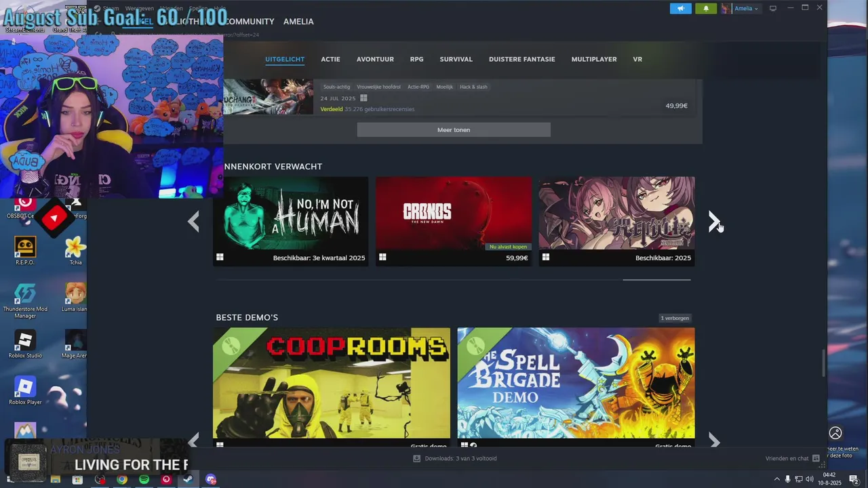Show previous demos with left arrow
Viewport: 868px width, 488px height.
coord(194,441)
